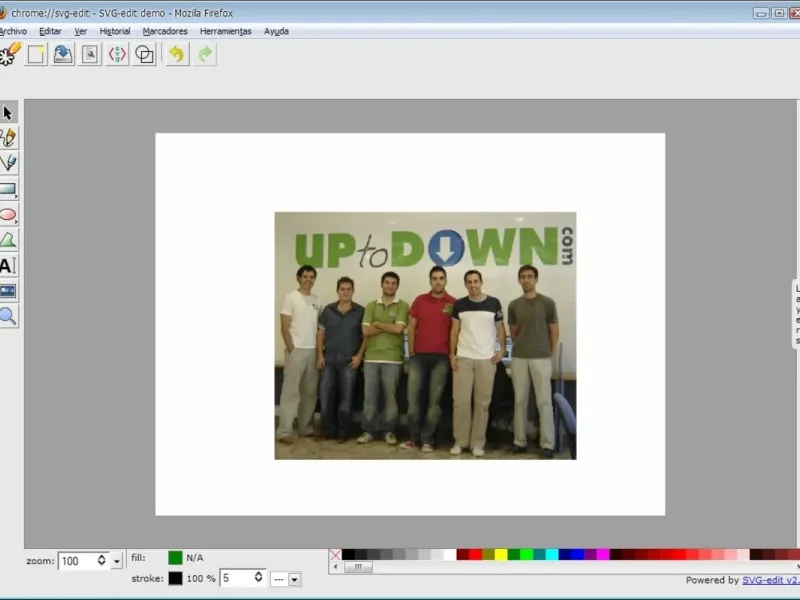Screen dimensions: 800x600
Task: Click the stroke width input field
Action: pos(236,578)
